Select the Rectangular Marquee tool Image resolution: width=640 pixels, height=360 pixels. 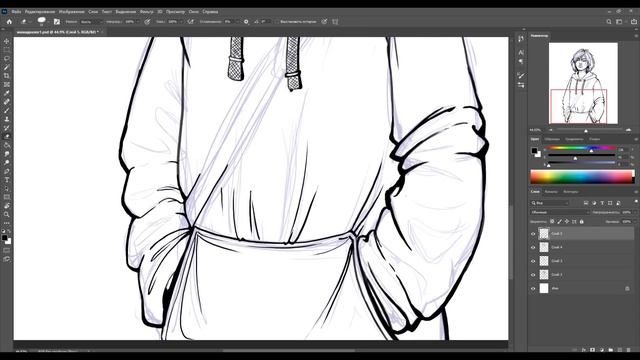(7, 50)
